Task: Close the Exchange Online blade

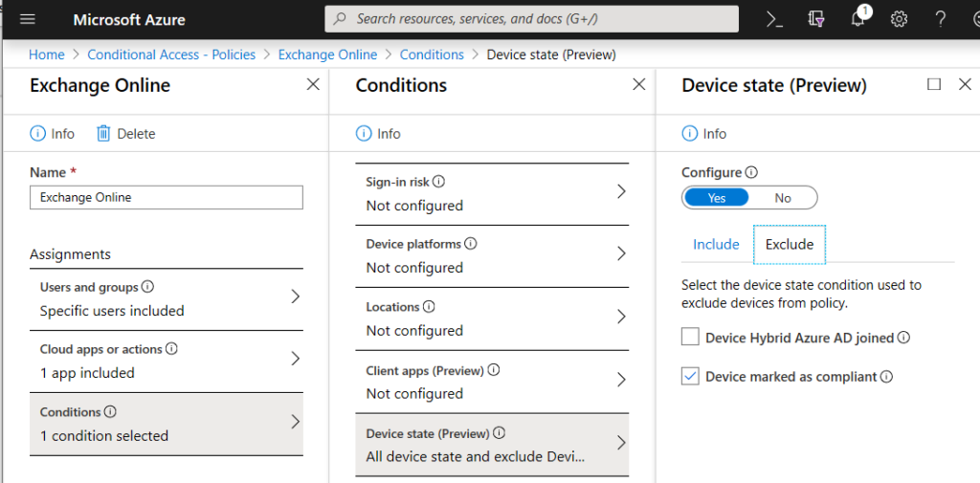Action: (x=313, y=84)
